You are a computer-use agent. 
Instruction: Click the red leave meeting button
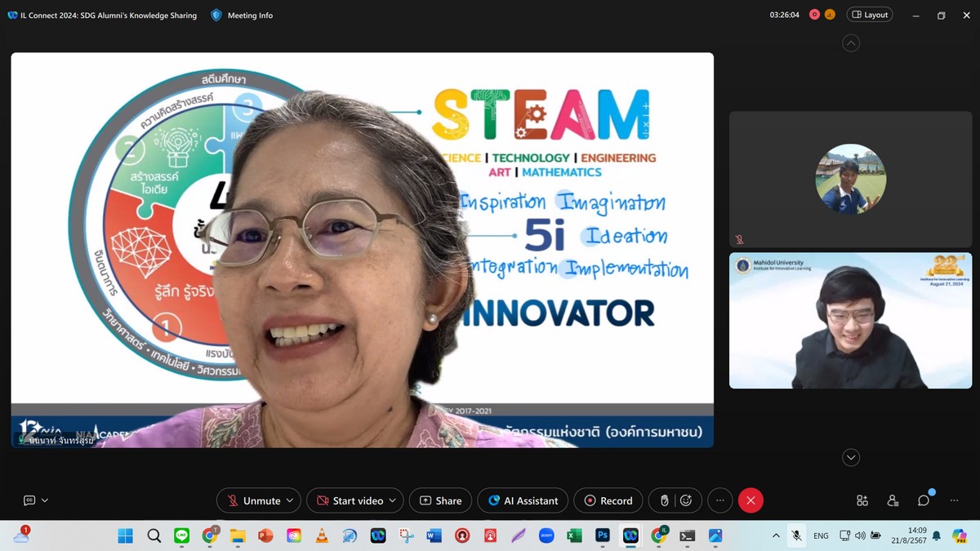point(751,500)
